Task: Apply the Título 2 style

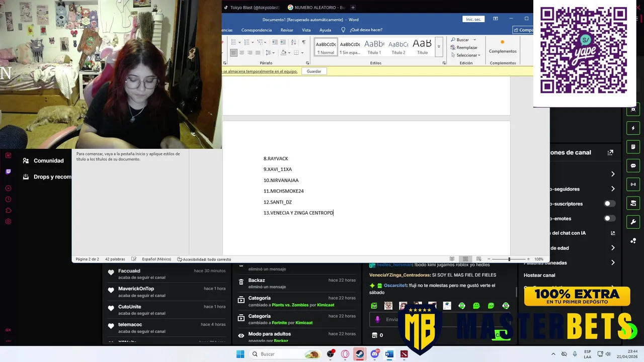Action: (x=398, y=47)
